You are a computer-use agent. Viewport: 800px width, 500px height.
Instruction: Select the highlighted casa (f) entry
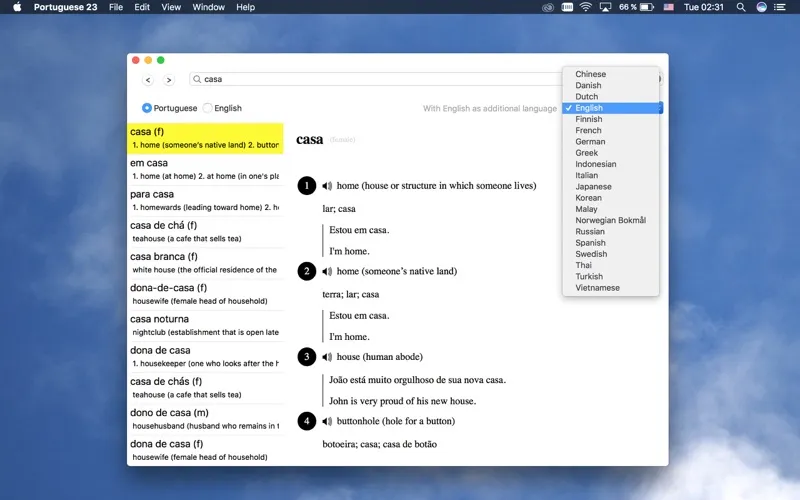coord(205,138)
